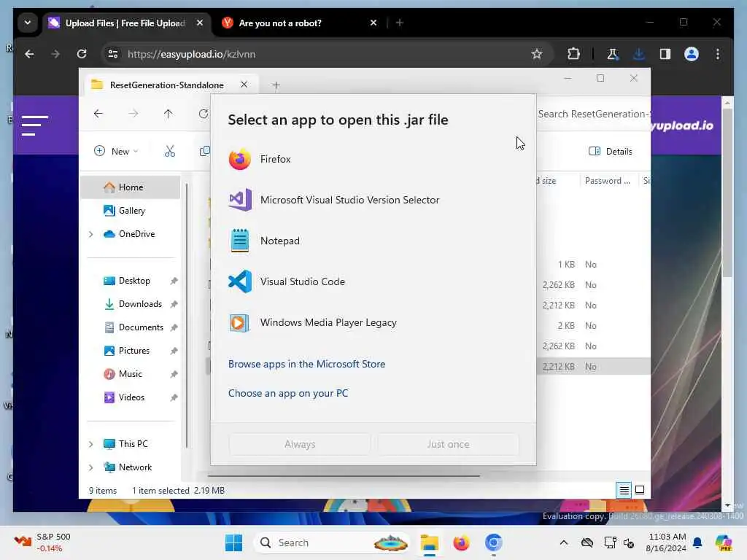Open a new browser tab
Screen dimensions: 747x560
[x=400, y=23]
